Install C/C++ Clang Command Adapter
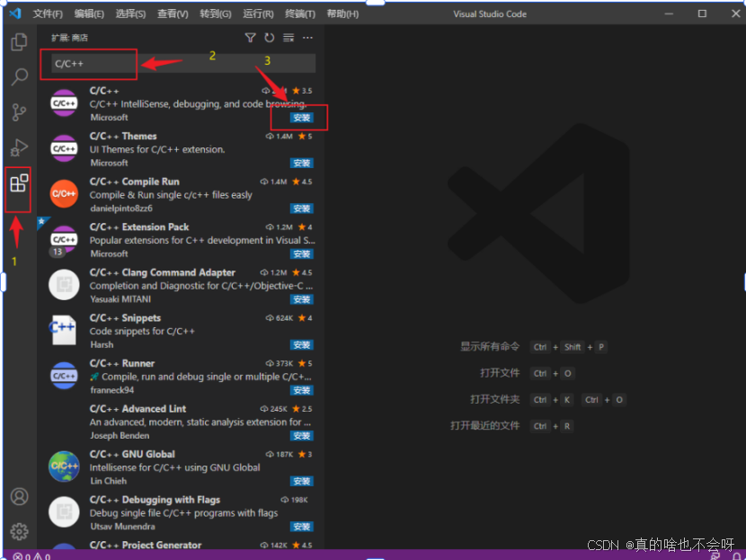This screenshot has height=560, width=746. (302, 299)
